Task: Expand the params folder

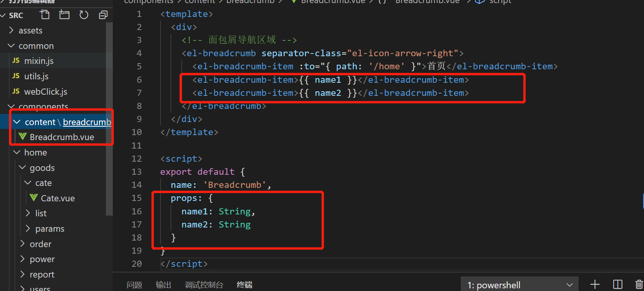Action: pos(28,229)
